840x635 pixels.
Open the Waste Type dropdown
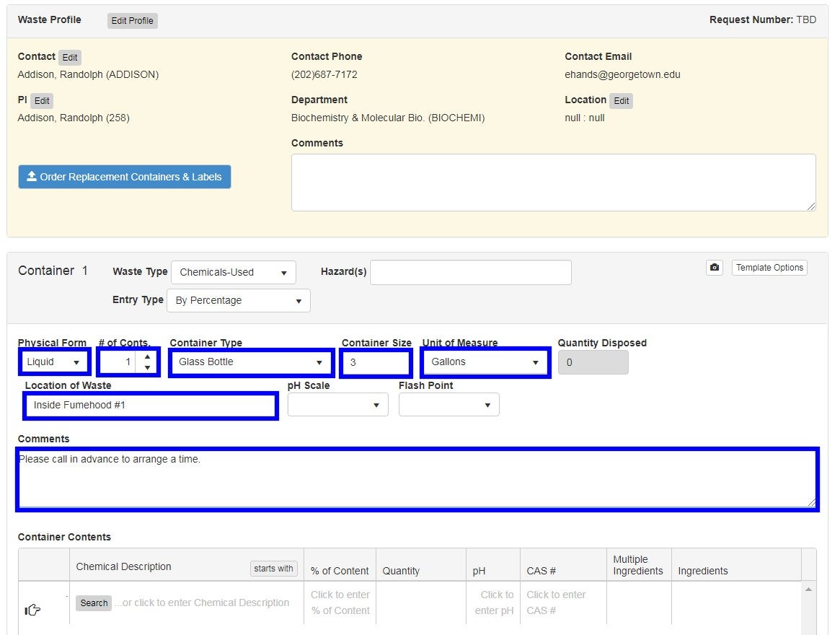click(x=233, y=272)
